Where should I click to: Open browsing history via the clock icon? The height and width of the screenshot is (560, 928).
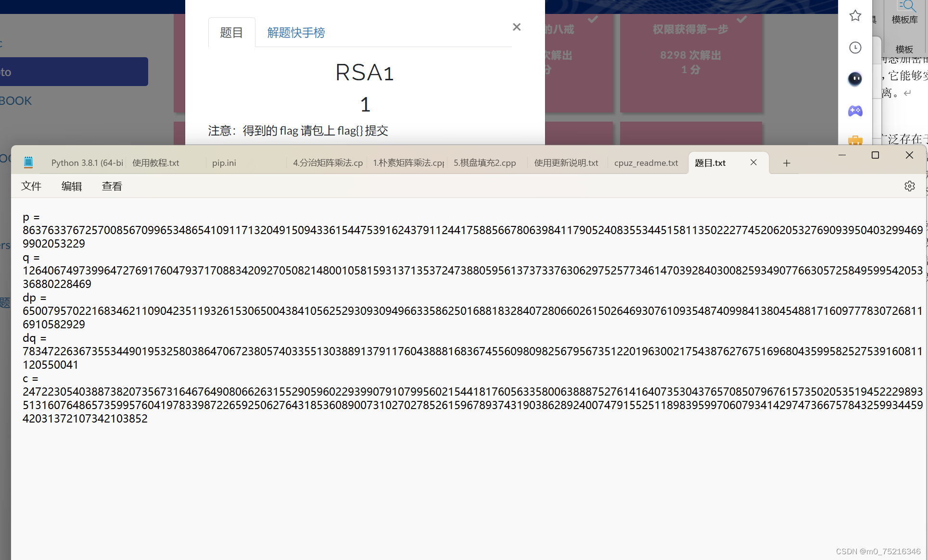[x=855, y=48]
